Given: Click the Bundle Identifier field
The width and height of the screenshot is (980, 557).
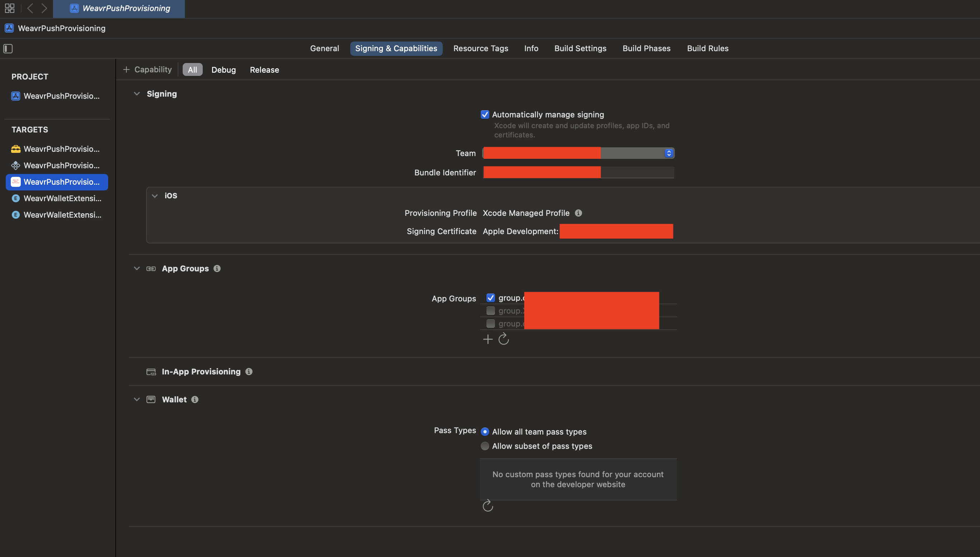Looking at the screenshot, I should 578,173.
